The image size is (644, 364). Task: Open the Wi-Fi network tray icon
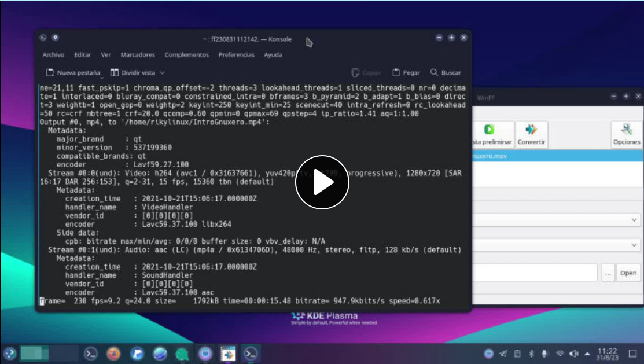[560, 354]
